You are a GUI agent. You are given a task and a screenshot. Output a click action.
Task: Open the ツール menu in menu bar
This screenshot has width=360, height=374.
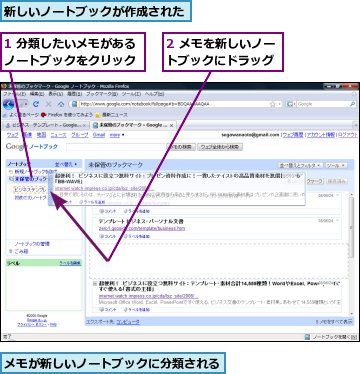131,94
